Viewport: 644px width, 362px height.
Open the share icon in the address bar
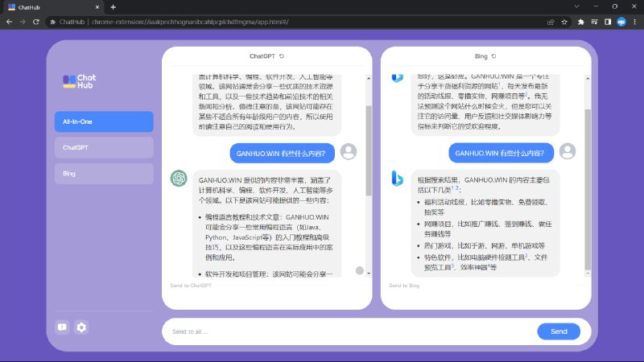(x=551, y=23)
